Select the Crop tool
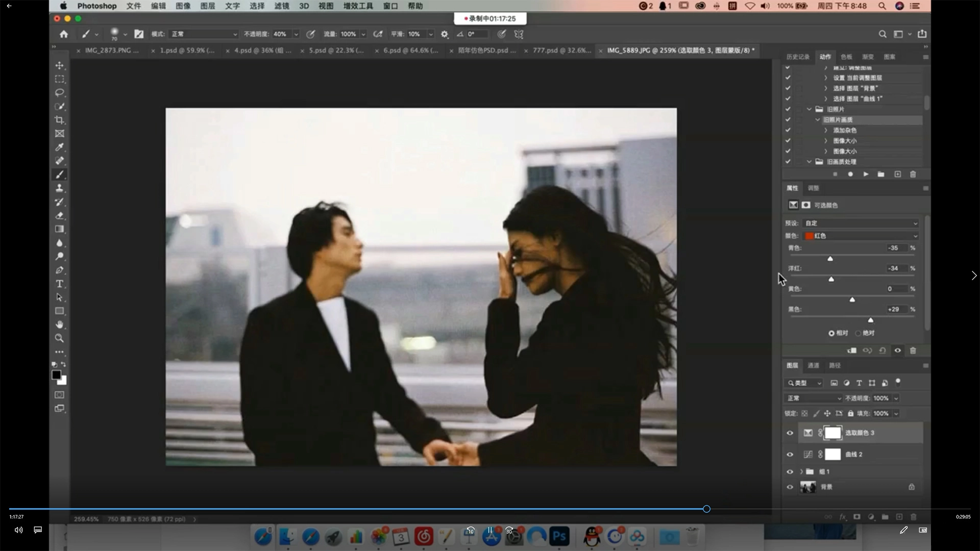 coord(60,120)
